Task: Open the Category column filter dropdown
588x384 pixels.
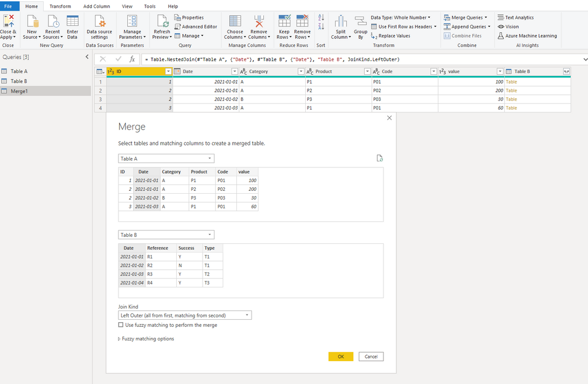Action: (x=300, y=71)
